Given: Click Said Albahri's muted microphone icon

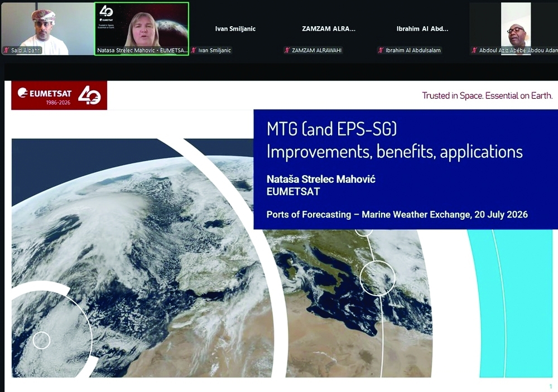Looking at the screenshot, I should point(6,50).
